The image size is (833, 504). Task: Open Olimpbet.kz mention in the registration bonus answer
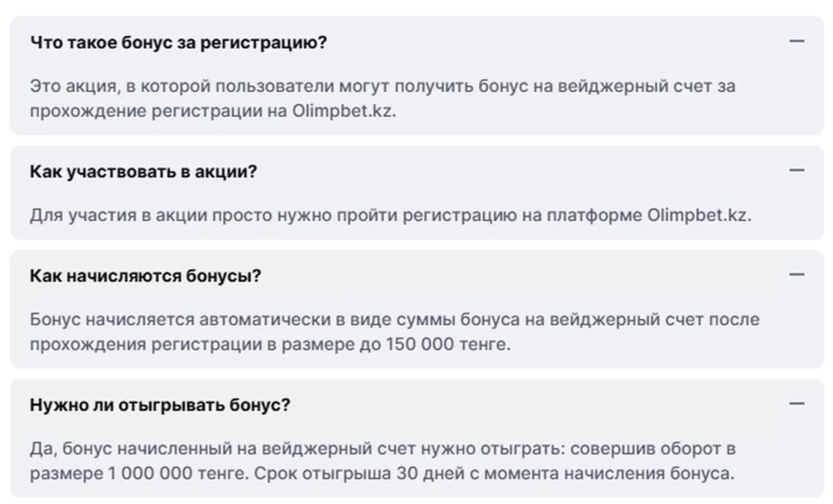[344, 111]
